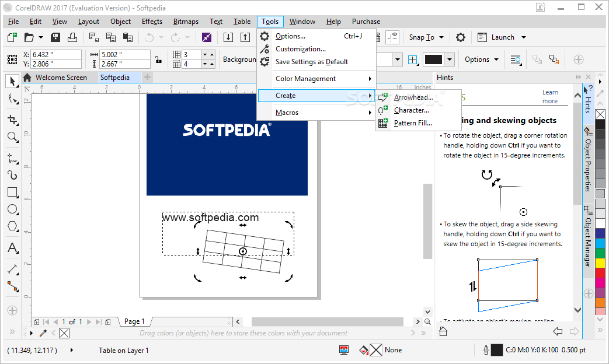Click the Page 1 tab
Viewport: 609px width, 364px height.
tap(134, 321)
